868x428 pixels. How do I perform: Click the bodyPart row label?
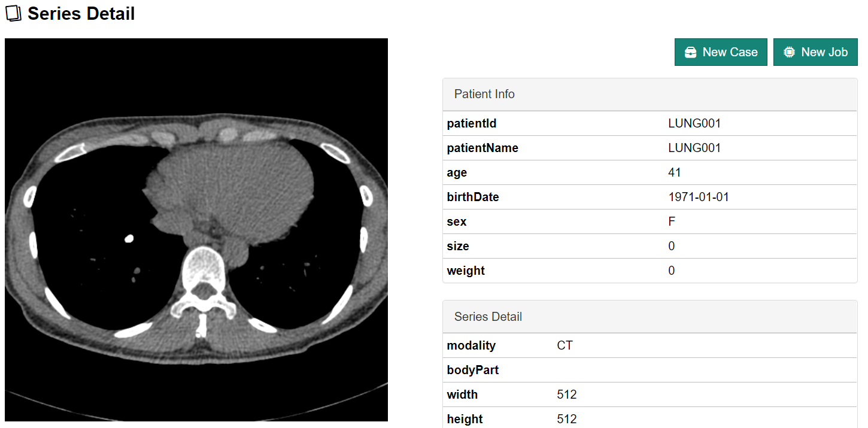473,370
